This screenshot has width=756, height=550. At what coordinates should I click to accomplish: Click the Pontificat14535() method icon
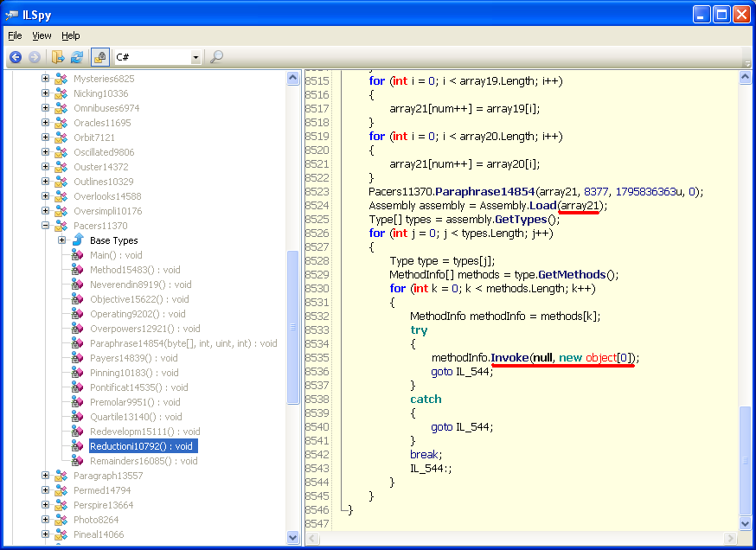coord(78,387)
